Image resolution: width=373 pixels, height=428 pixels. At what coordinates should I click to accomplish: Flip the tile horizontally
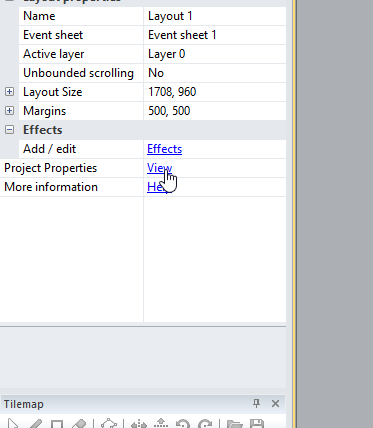click(x=139, y=424)
